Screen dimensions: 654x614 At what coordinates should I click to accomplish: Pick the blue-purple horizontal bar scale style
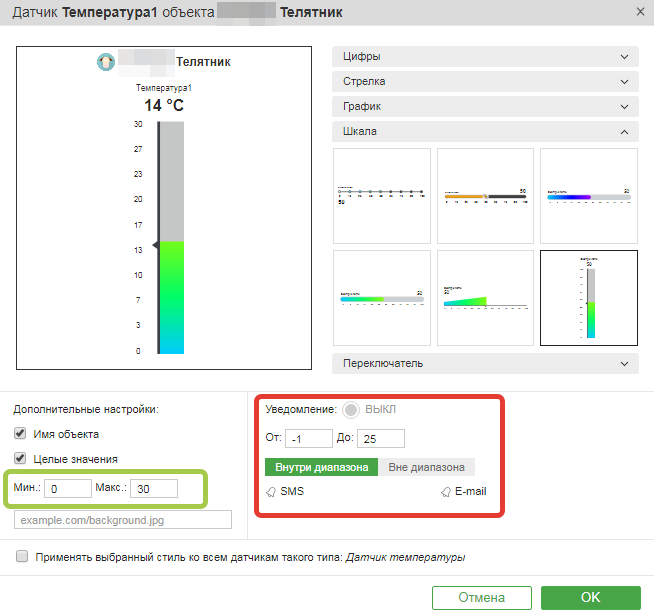coord(588,195)
